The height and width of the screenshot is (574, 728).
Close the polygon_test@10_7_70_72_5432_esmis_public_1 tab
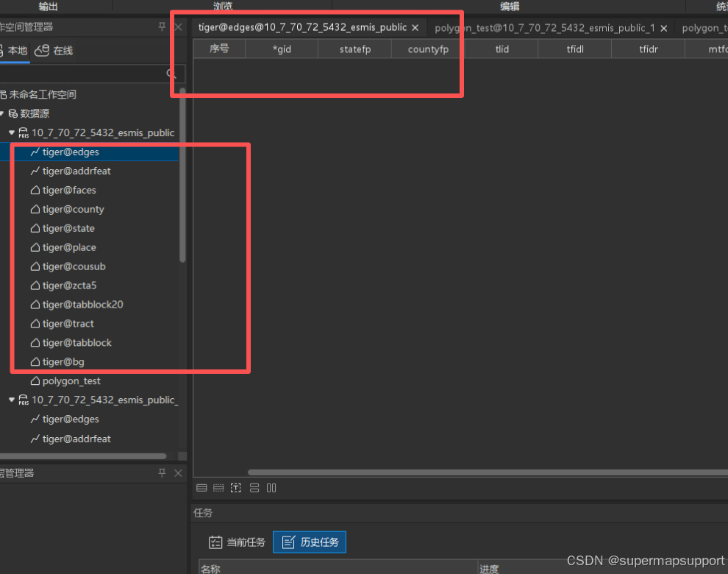click(x=664, y=29)
